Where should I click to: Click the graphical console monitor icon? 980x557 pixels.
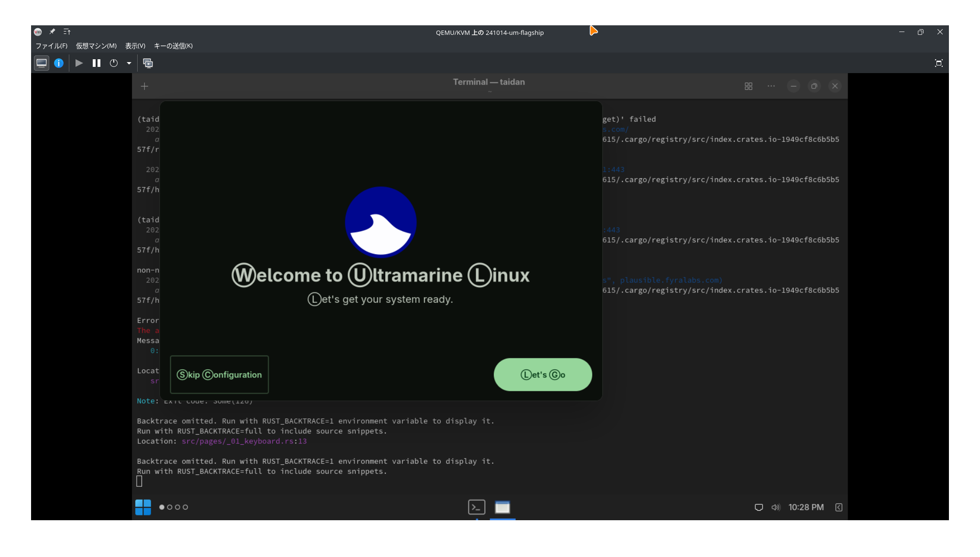click(x=42, y=63)
